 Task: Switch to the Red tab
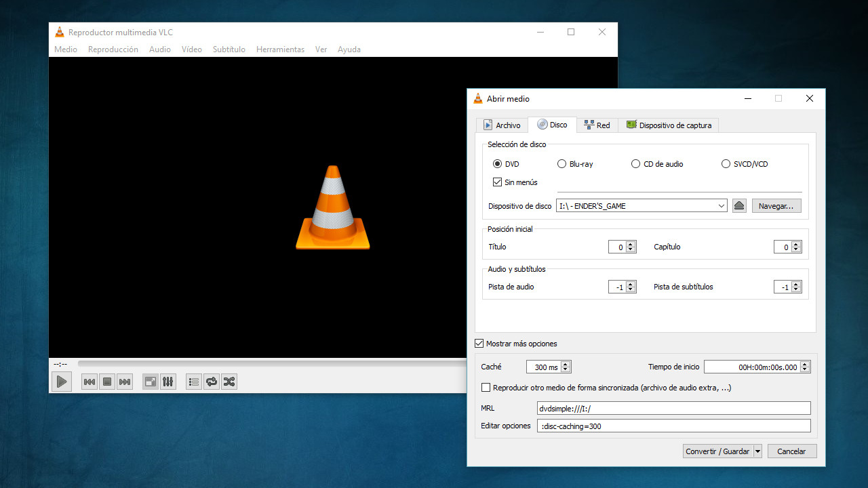tap(597, 125)
